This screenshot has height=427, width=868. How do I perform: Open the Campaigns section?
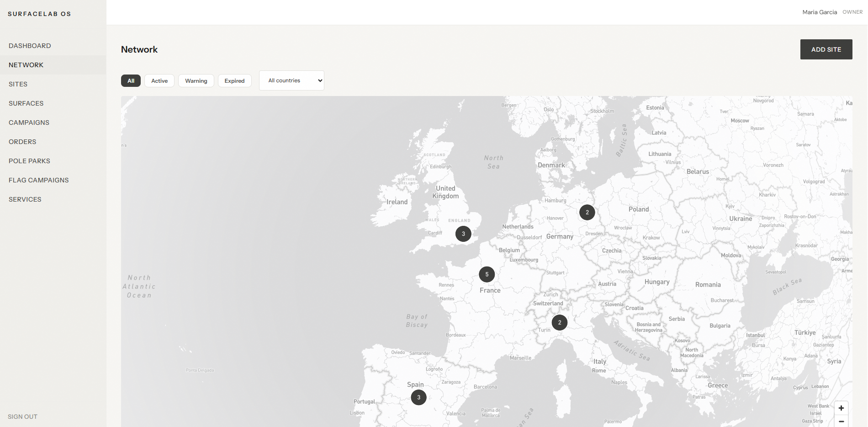[29, 123]
